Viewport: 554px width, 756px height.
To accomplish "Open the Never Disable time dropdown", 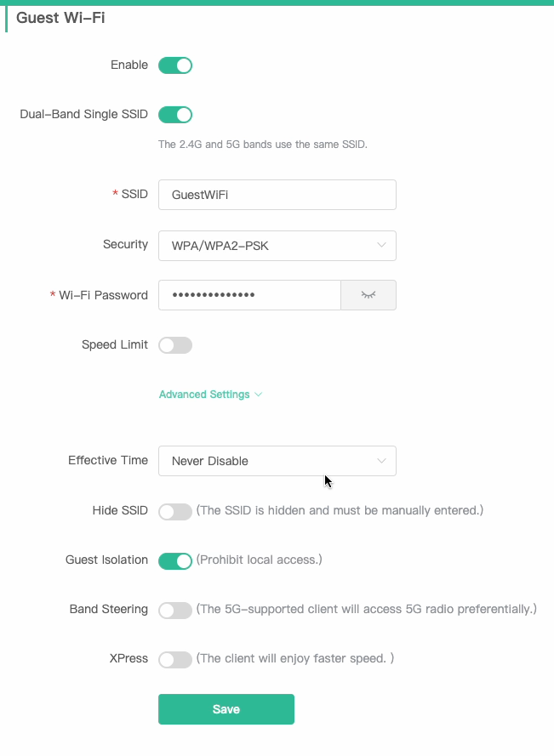I will (277, 460).
